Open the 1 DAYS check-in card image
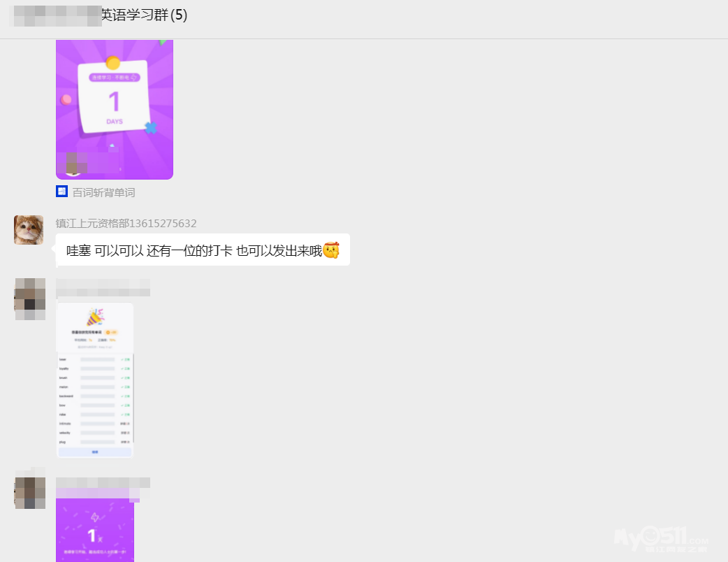Image resolution: width=728 pixels, height=562 pixels. coord(114,109)
